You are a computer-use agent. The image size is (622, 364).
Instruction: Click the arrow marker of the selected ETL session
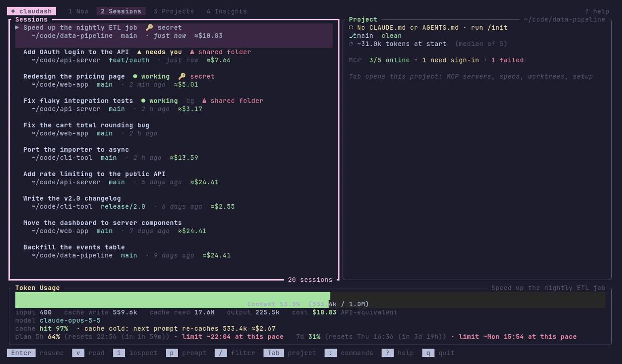pos(17,28)
